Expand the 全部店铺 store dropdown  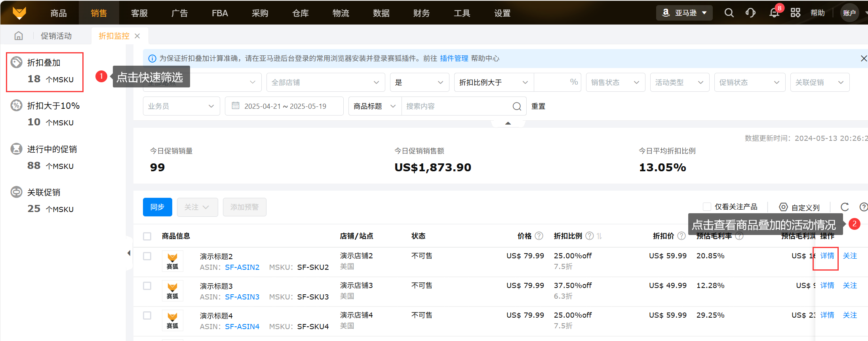325,82
